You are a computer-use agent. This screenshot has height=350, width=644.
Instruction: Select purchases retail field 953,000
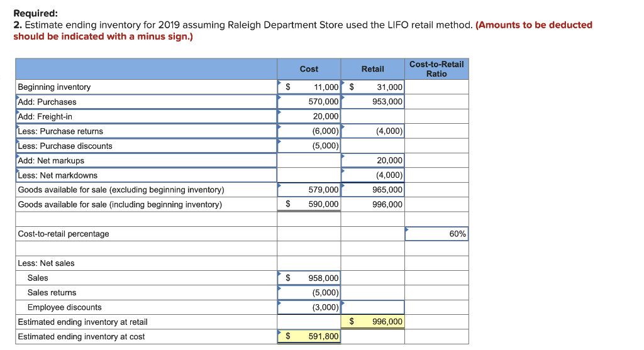tap(372, 102)
